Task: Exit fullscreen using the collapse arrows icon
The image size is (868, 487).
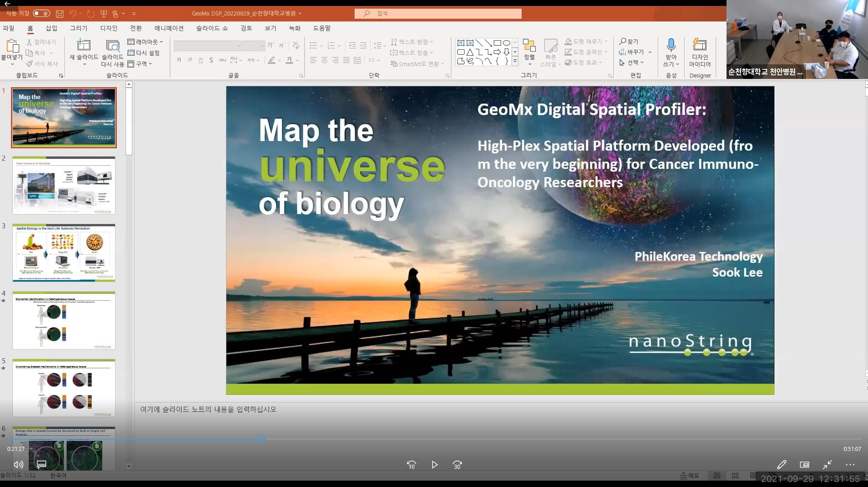Action: click(x=827, y=465)
